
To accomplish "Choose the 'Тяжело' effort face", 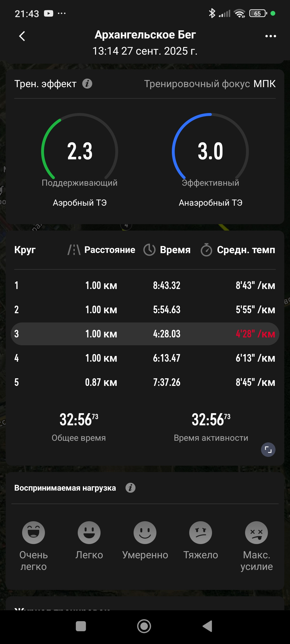I will point(200,532).
